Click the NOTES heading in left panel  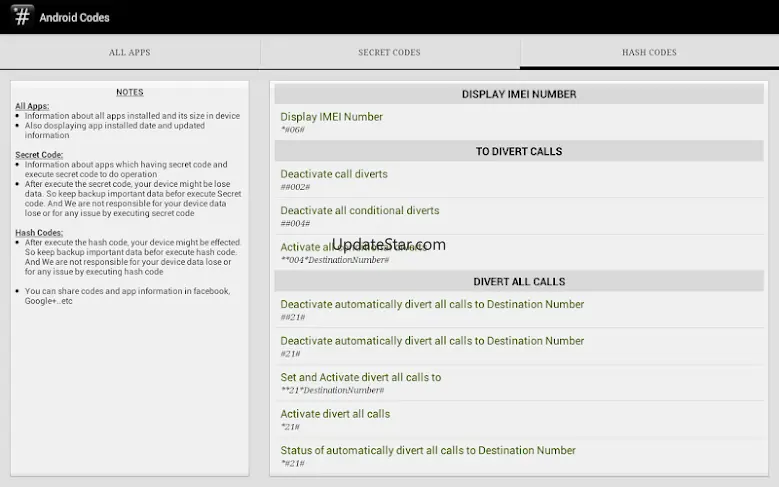pyautogui.click(x=129, y=92)
